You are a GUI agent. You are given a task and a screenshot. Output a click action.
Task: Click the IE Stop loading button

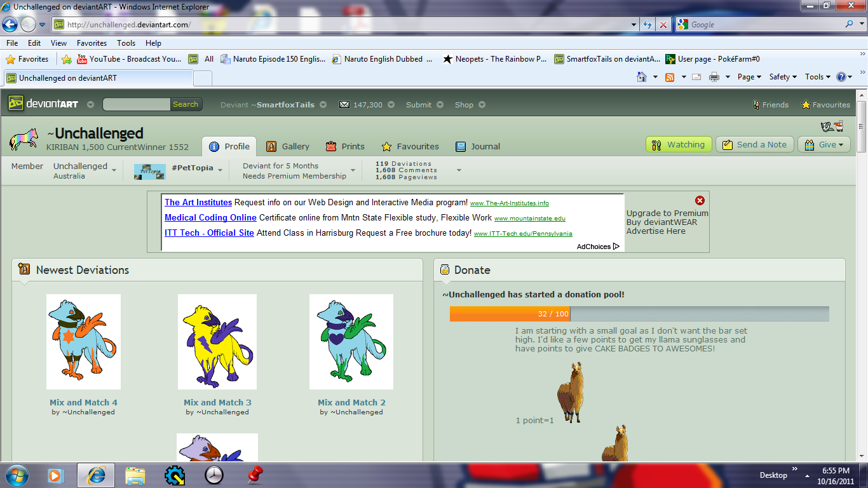click(x=663, y=25)
